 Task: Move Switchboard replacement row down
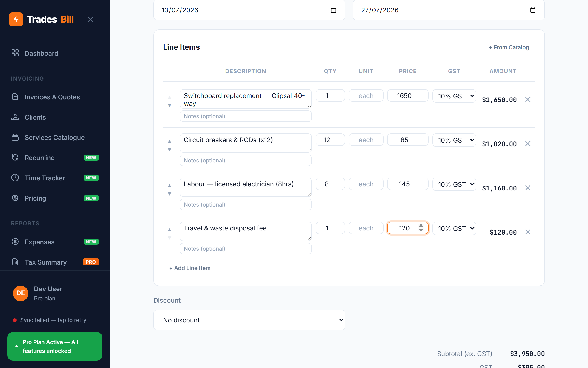pyautogui.click(x=170, y=105)
